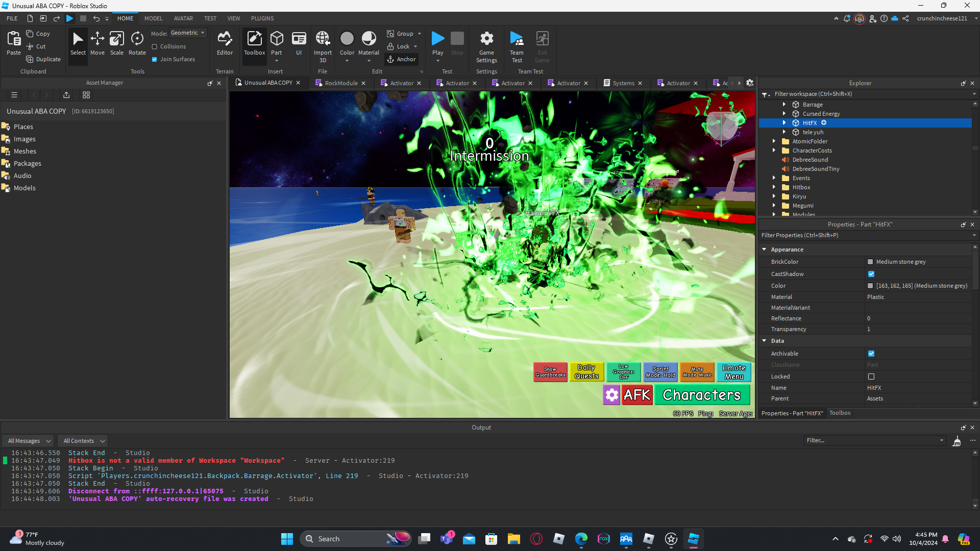The image size is (980, 551).
Task: Click the Color property swatch
Action: pos(870,286)
